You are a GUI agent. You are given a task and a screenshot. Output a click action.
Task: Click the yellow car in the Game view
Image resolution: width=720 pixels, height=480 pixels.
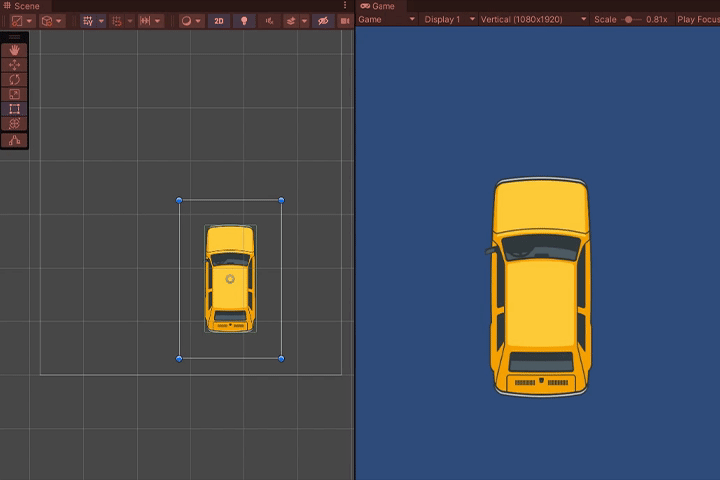pos(541,287)
